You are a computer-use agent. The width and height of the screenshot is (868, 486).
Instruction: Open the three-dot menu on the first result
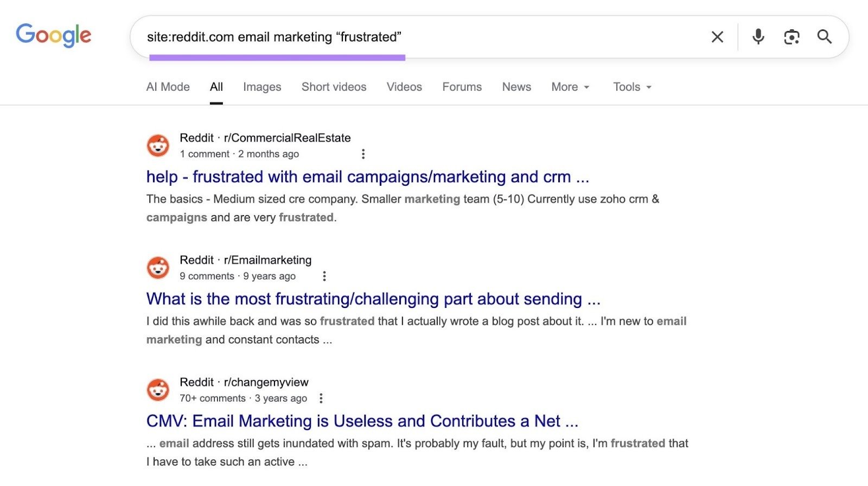point(363,154)
